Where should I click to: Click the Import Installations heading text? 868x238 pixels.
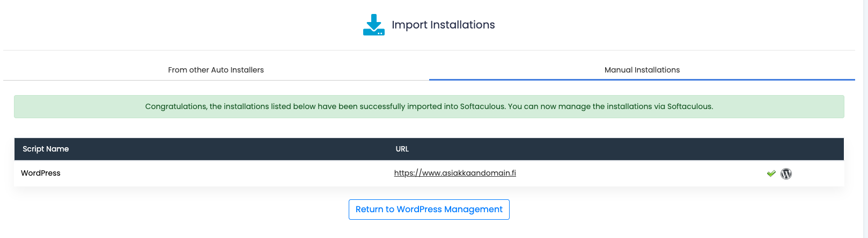443,25
